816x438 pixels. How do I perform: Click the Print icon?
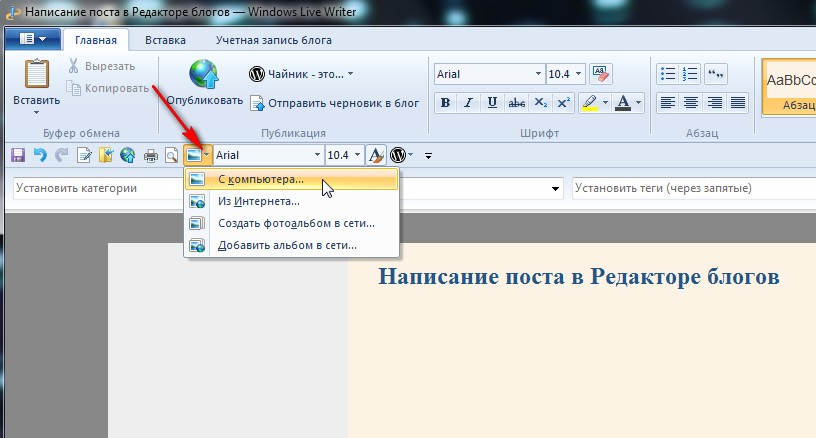151,155
